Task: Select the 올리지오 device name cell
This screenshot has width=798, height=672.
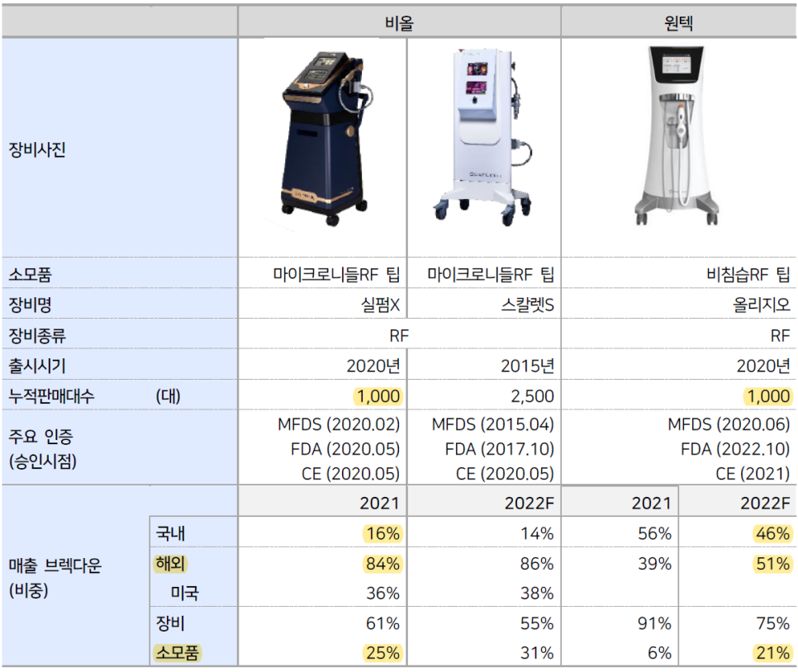Action: pyautogui.click(x=761, y=305)
